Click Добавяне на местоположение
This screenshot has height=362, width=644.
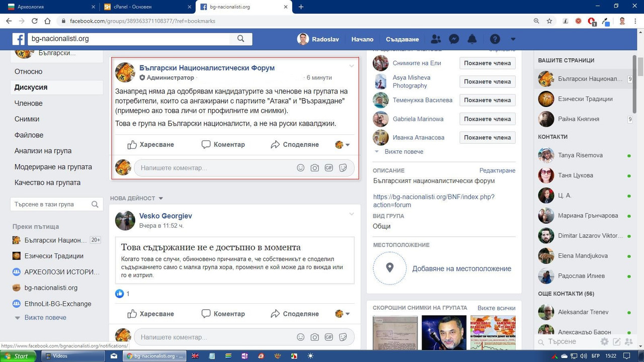[x=461, y=269]
